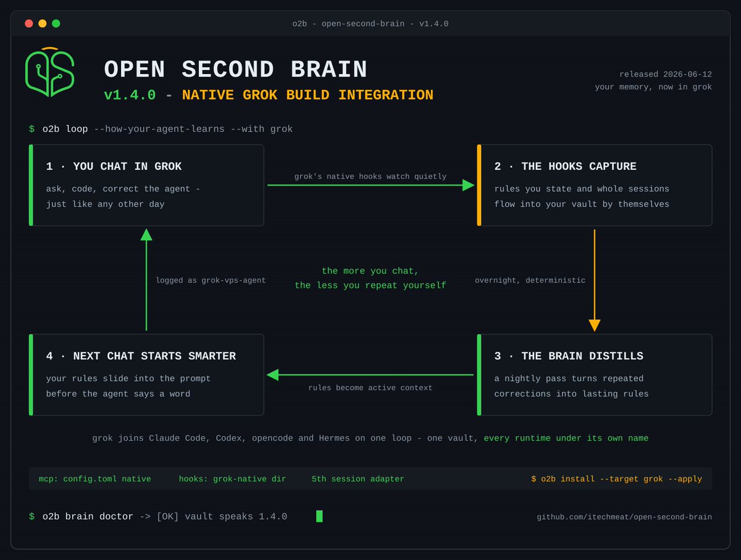Click the 'o2b loop --how-your-agent-learns' command line
The height and width of the screenshot is (560, 741).
161,129
